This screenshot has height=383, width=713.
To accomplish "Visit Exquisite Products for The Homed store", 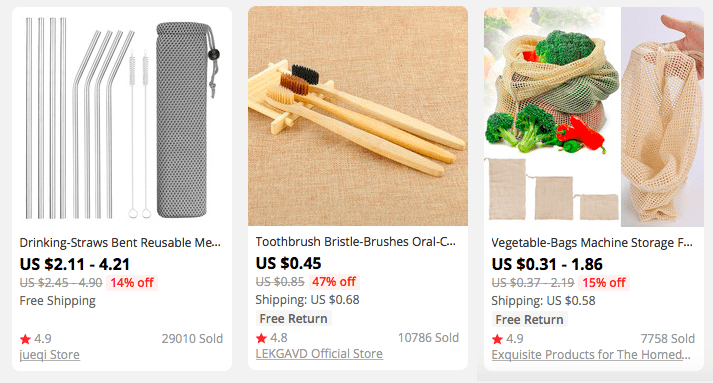I will click(x=591, y=355).
